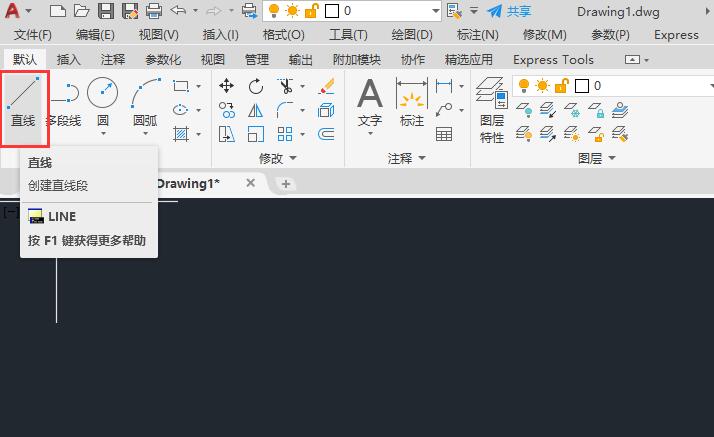Expand the quick access layer dropdown

[436, 10]
